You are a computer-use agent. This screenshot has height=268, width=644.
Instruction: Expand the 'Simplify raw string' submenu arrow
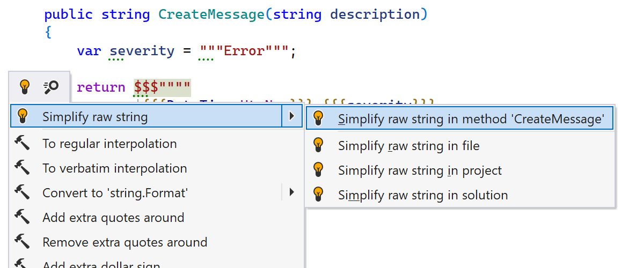coord(291,116)
